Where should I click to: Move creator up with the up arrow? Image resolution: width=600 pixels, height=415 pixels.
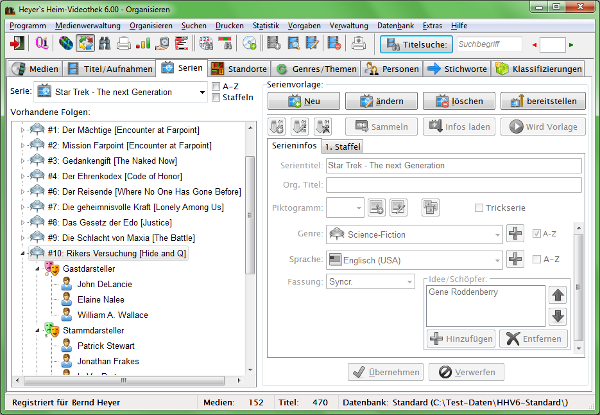[x=558, y=295]
